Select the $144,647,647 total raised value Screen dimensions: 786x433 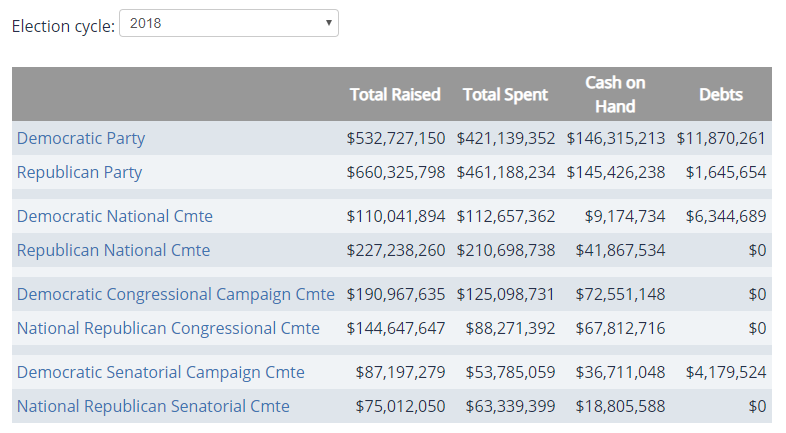(396, 329)
